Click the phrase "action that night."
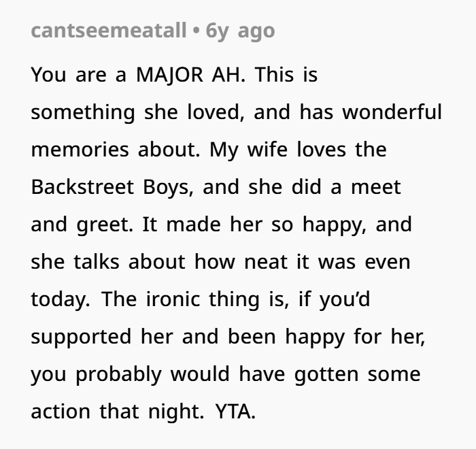The image size is (476, 449). pos(118,412)
